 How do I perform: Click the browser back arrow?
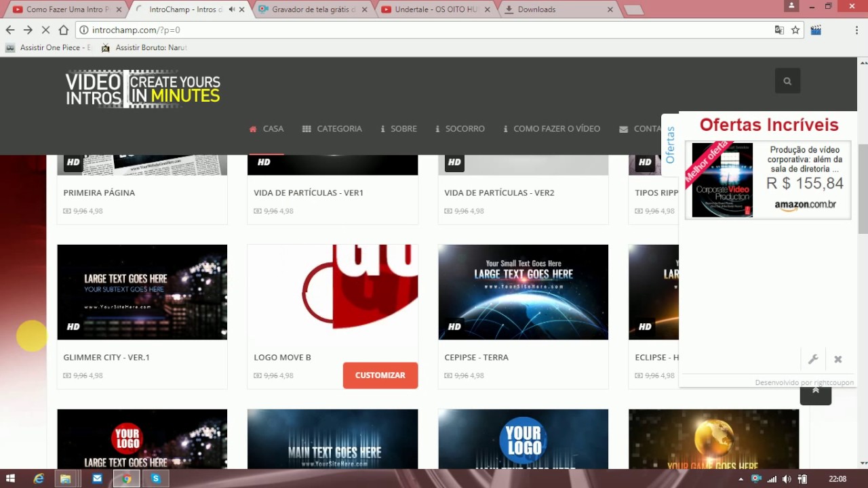point(10,30)
